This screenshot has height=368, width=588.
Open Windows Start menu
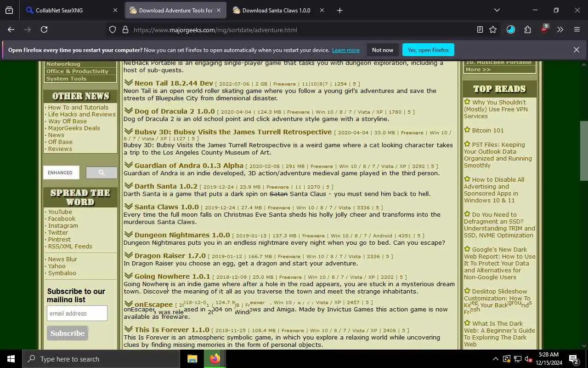pyautogui.click(x=11, y=359)
